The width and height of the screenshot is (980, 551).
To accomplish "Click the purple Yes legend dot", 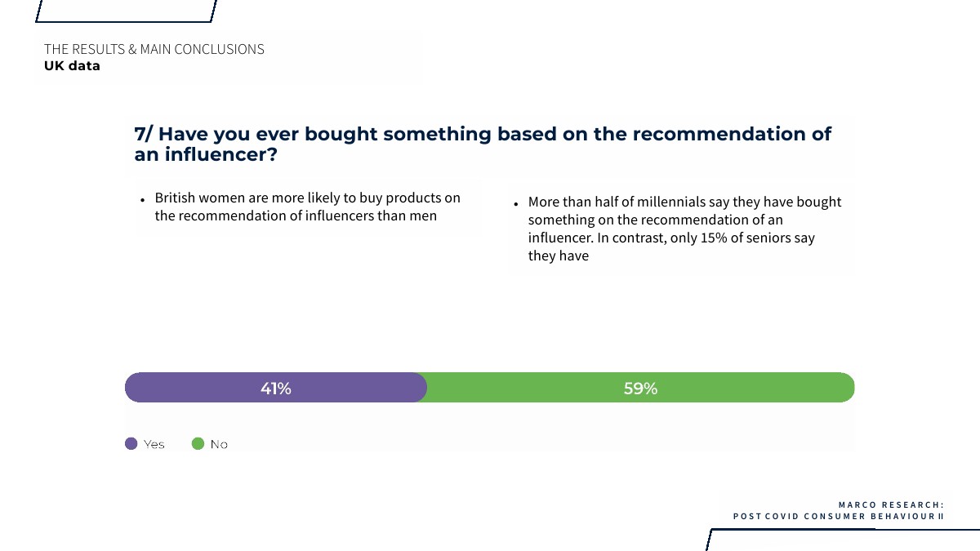I will (x=131, y=444).
